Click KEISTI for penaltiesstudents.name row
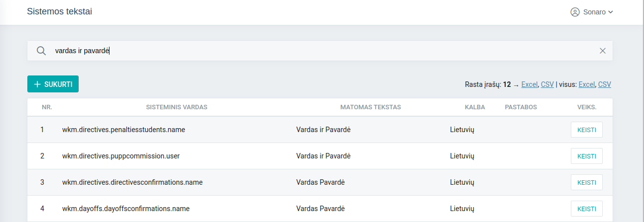The width and height of the screenshot is (644, 222). click(586, 130)
